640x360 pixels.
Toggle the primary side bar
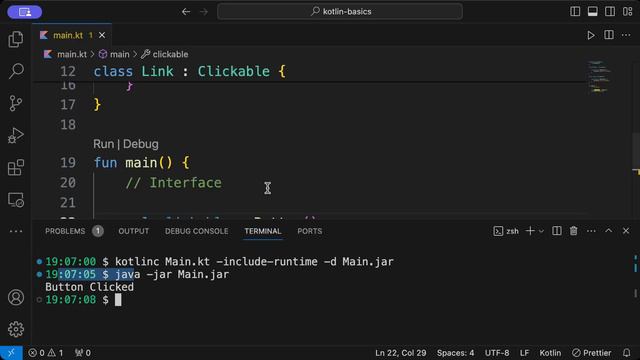[575, 11]
